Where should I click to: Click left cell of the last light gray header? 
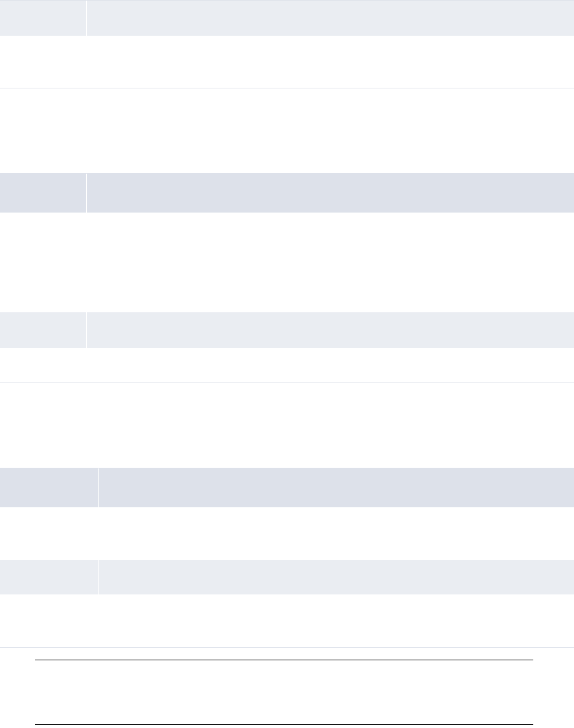[x=49, y=577]
